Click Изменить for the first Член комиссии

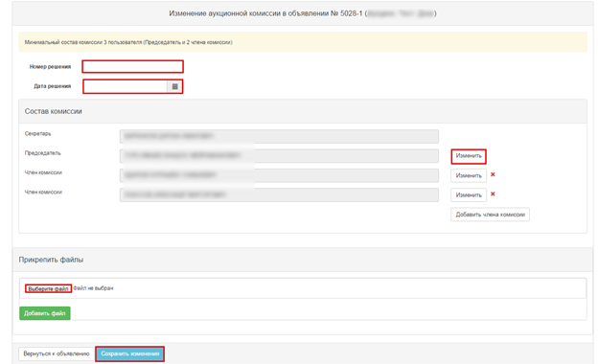pos(469,175)
